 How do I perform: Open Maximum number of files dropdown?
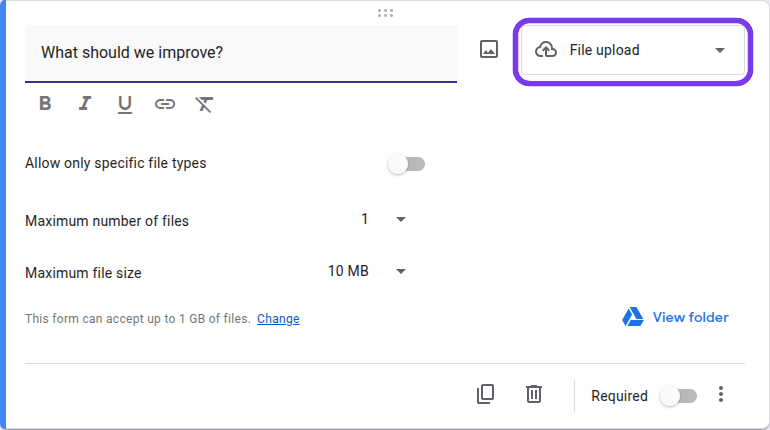click(383, 219)
